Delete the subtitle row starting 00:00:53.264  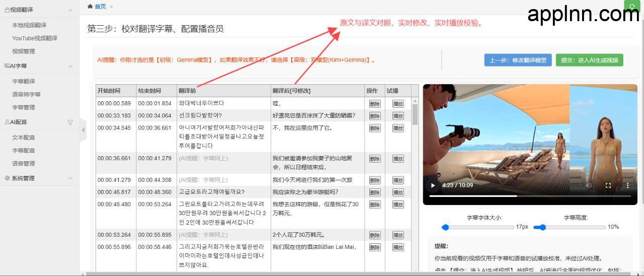(x=375, y=235)
